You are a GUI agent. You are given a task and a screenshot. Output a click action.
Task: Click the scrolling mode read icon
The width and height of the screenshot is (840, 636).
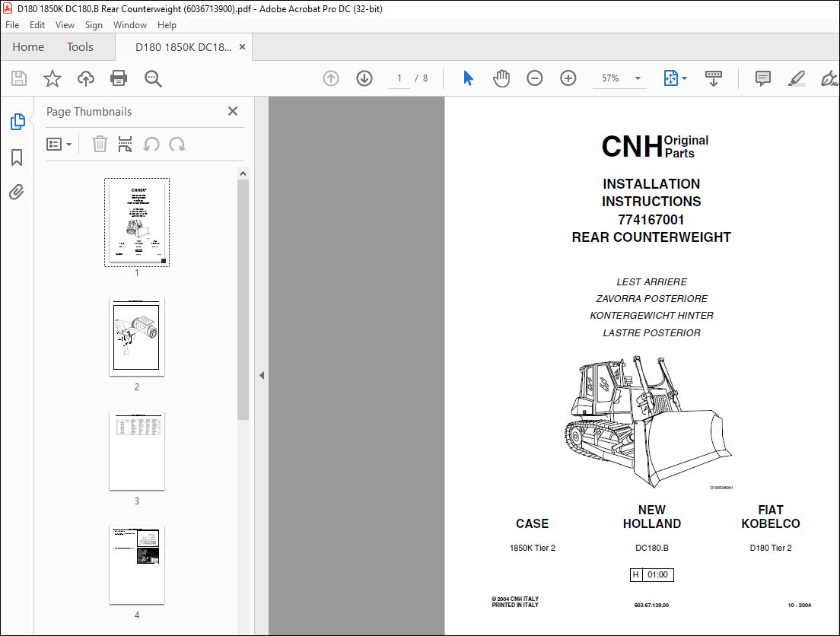coord(713,79)
